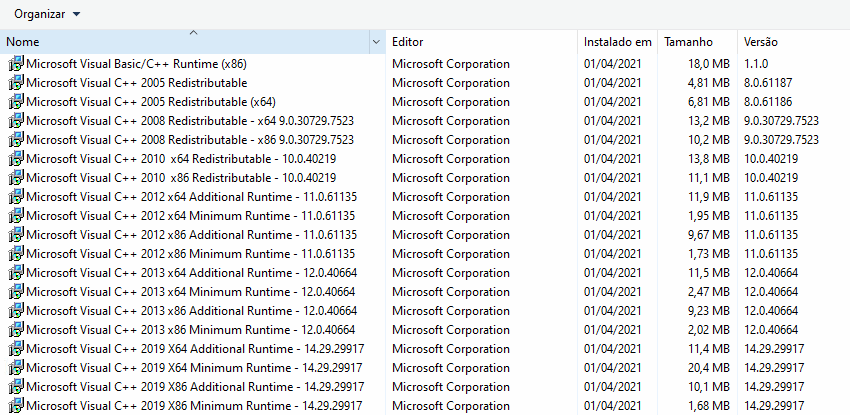This screenshot has height=415, width=850.
Task: Click the icon for Visual C++ 2010 x86 Redistributable
Action: (x=17, y=178)
